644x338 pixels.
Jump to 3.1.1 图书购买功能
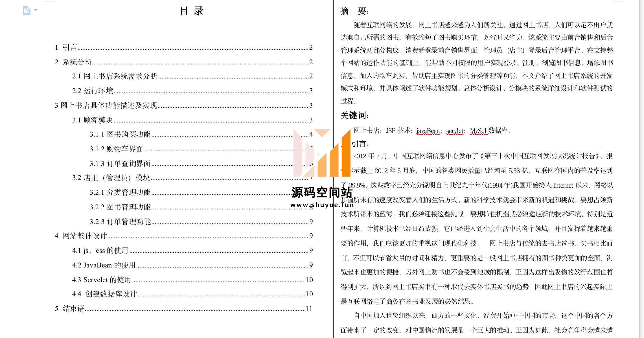click(120, 134)
